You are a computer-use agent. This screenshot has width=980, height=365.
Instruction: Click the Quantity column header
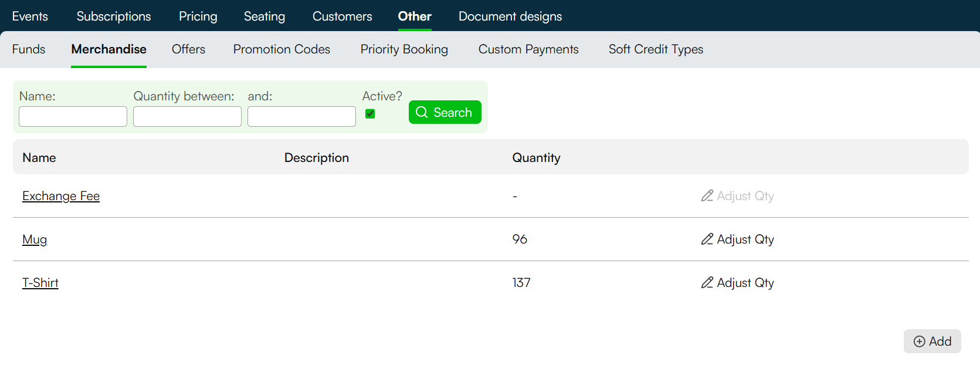(536, 158)
